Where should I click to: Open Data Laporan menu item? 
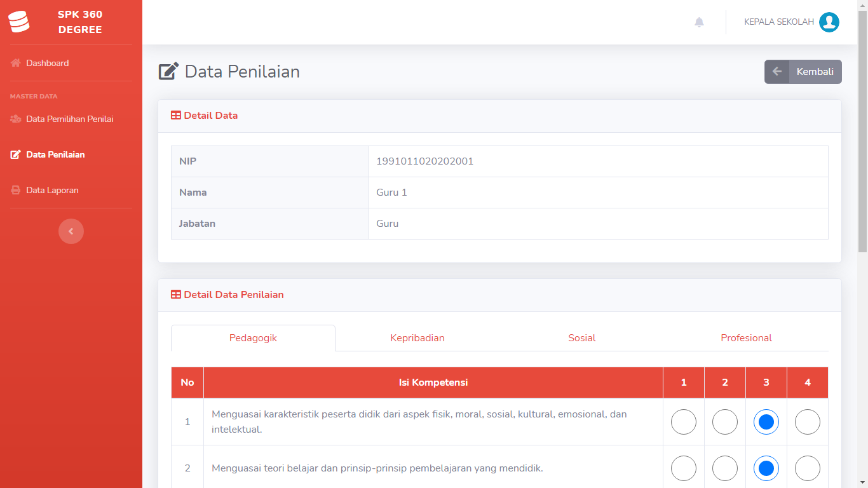pos(71,190)
